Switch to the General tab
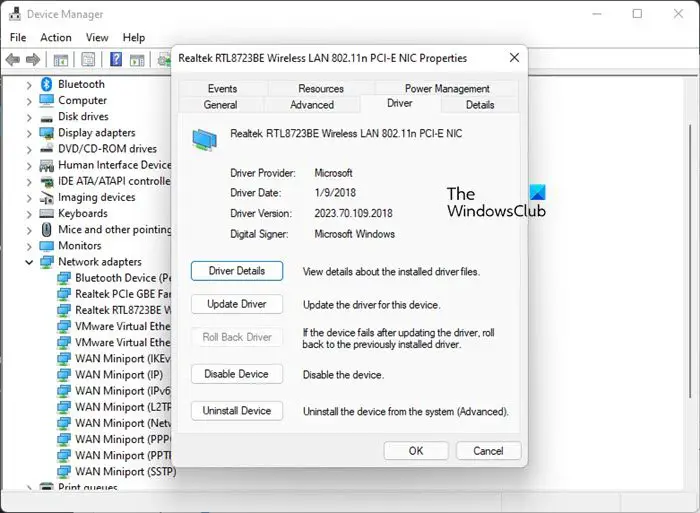The width and height of the screenshot is (700, 513). (x=221, y=104)
